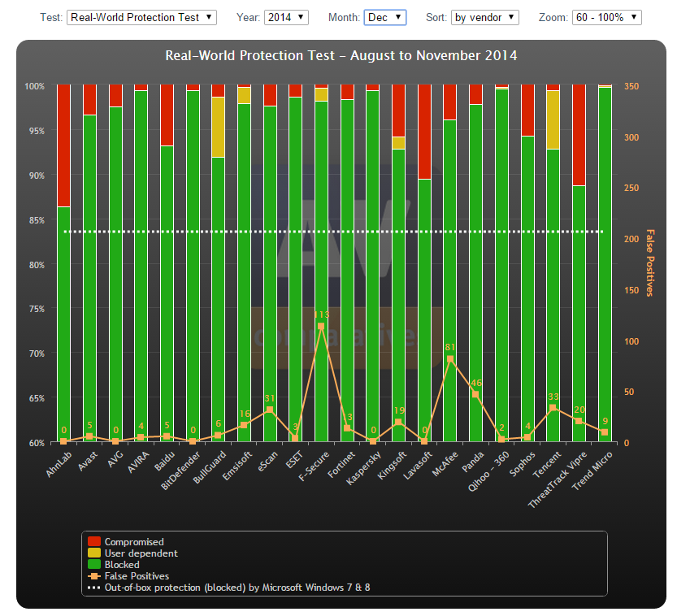Click the BullGuard yellow user dependent segment
Screen dimensions: 677x616
[x=219, y=127]
